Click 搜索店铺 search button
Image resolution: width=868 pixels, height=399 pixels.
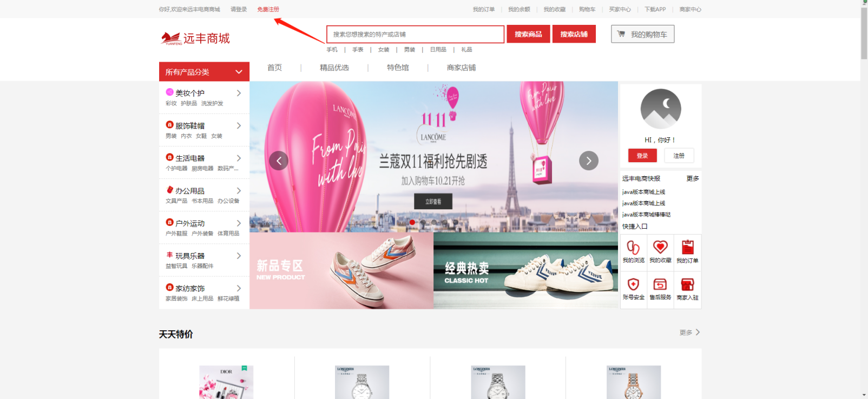click(x=574, y=34)
